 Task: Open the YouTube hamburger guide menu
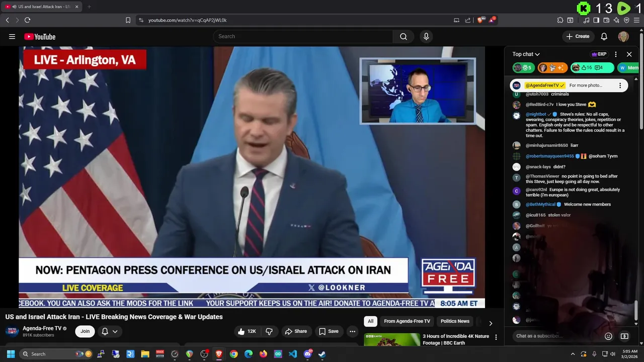12,36
